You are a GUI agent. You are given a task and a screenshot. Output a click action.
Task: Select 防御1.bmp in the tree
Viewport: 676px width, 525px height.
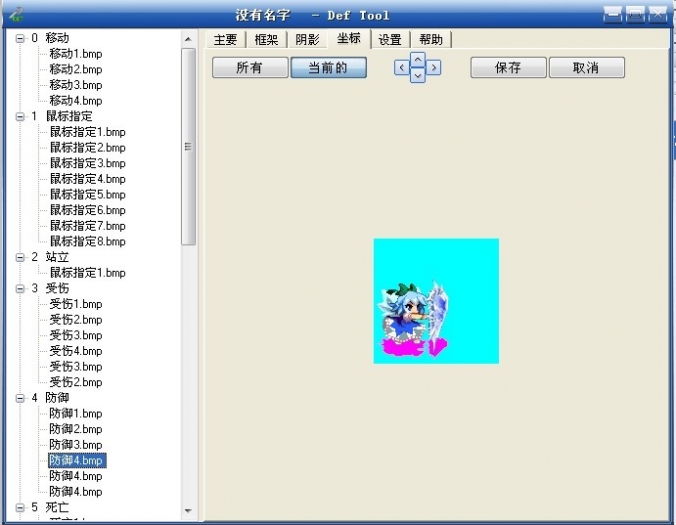coord(76,413)
